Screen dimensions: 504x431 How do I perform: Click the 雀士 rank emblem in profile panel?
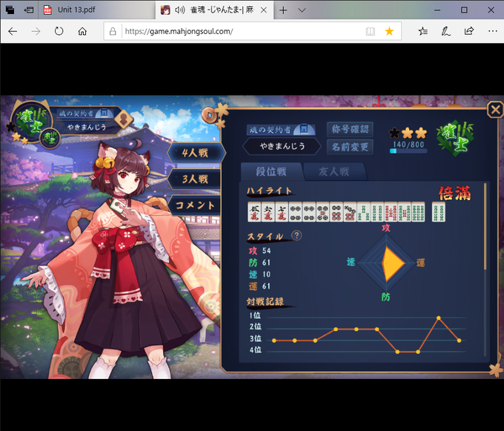pyautogui.click(x=455, y=138)
